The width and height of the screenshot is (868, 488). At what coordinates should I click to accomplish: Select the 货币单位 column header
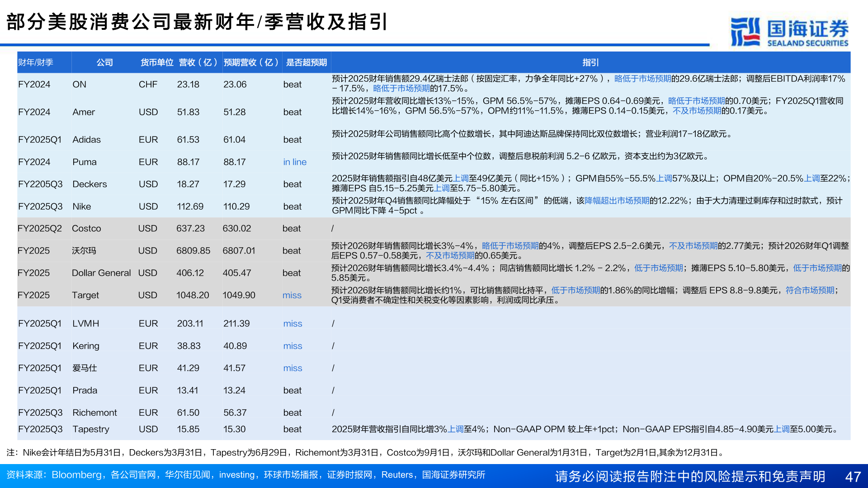pyautogui.click(x=157, y=62)
